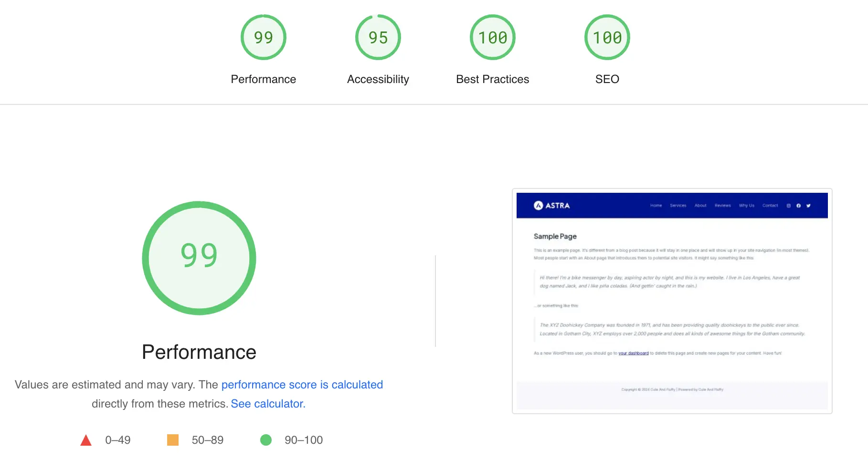Open the 'performance score is calculated' link

[x=302, y=385]
